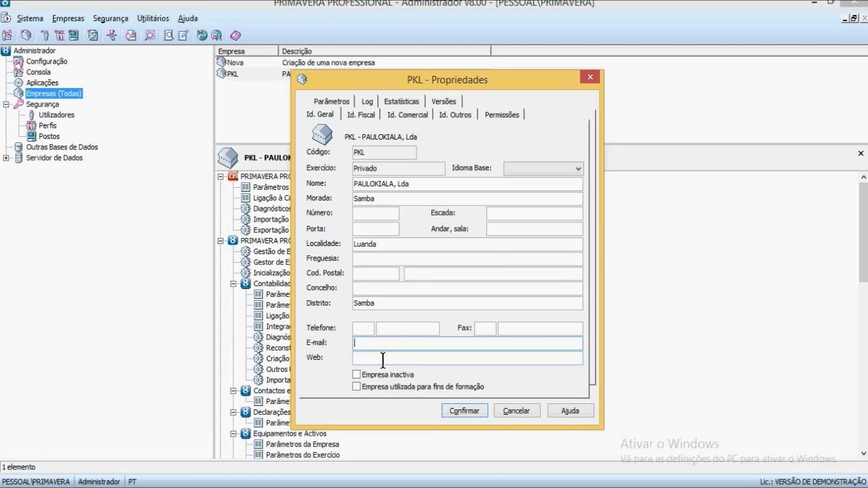Click the Administrador root node icon
The height and width of the screenshot is (488, 868).
click(6, 50)
